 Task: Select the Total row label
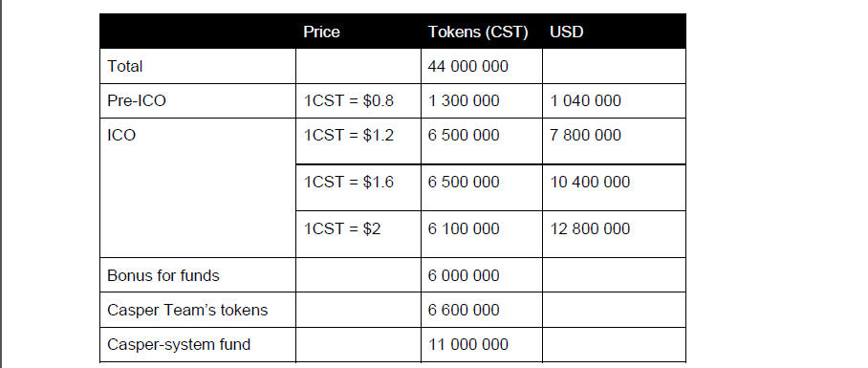[125, 66]
